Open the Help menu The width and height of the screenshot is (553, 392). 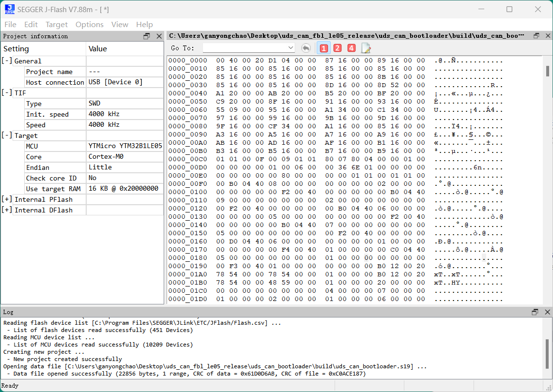point(144,25)
